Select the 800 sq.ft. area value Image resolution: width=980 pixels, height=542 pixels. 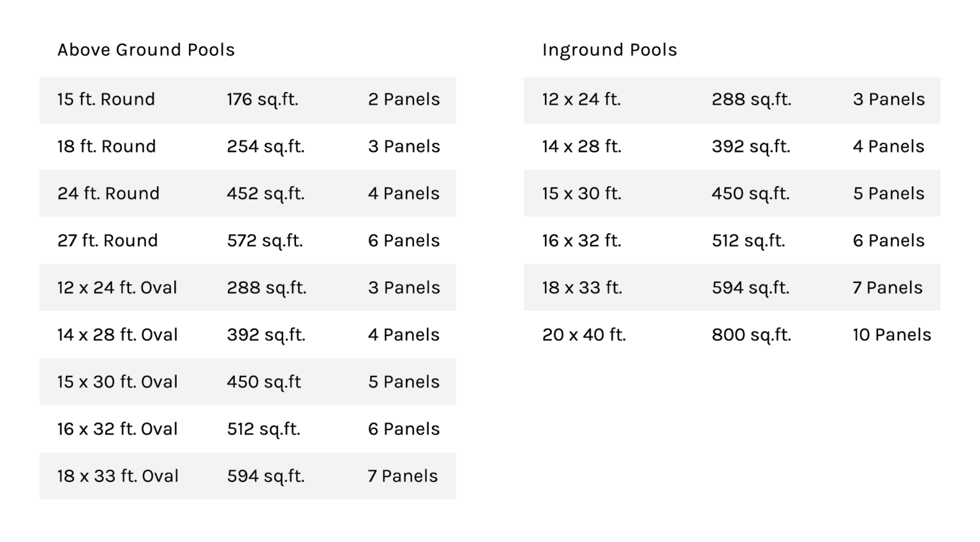[x=751, y=335]
